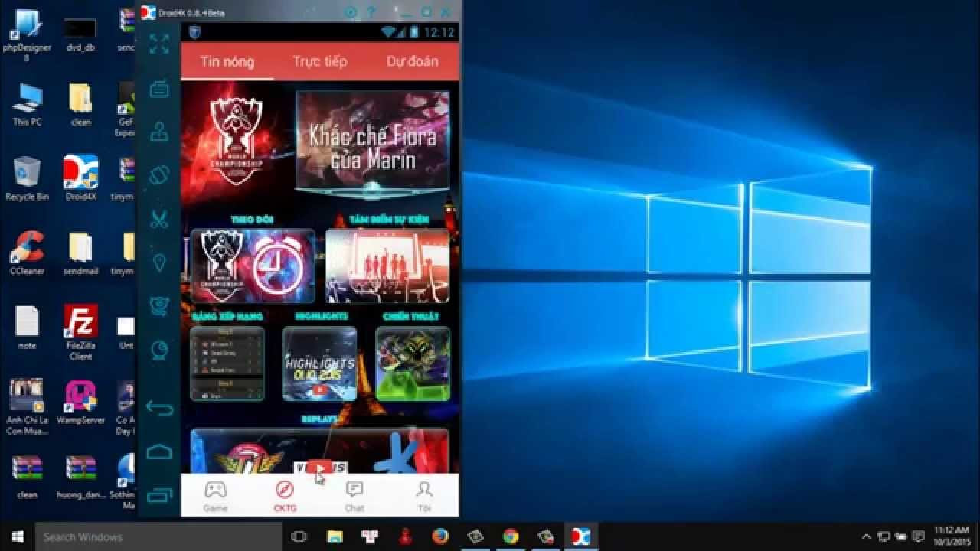This screenshot has height=551, width=980.
Task: Open the Tôi profile tab
Action: 423,496
